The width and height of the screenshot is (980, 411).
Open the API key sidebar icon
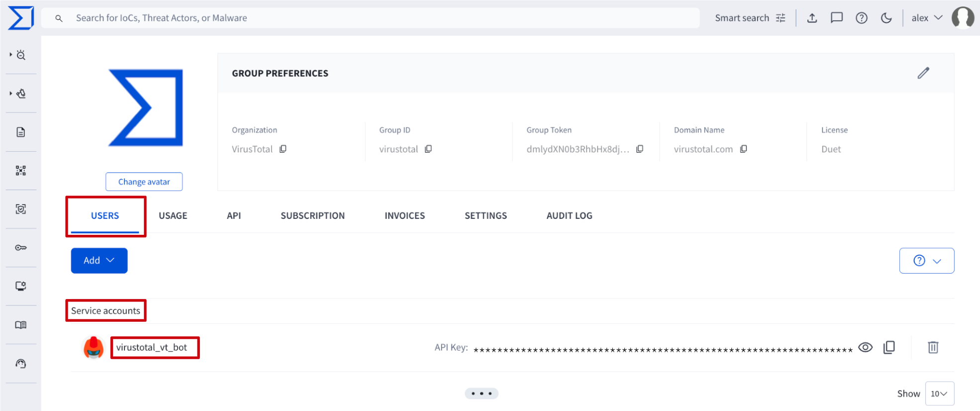point(21,248)
